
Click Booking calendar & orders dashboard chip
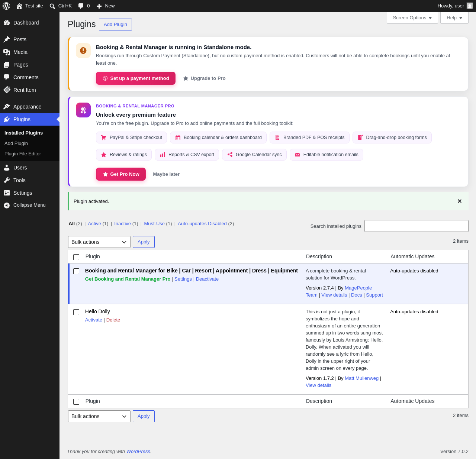[218, 138]
